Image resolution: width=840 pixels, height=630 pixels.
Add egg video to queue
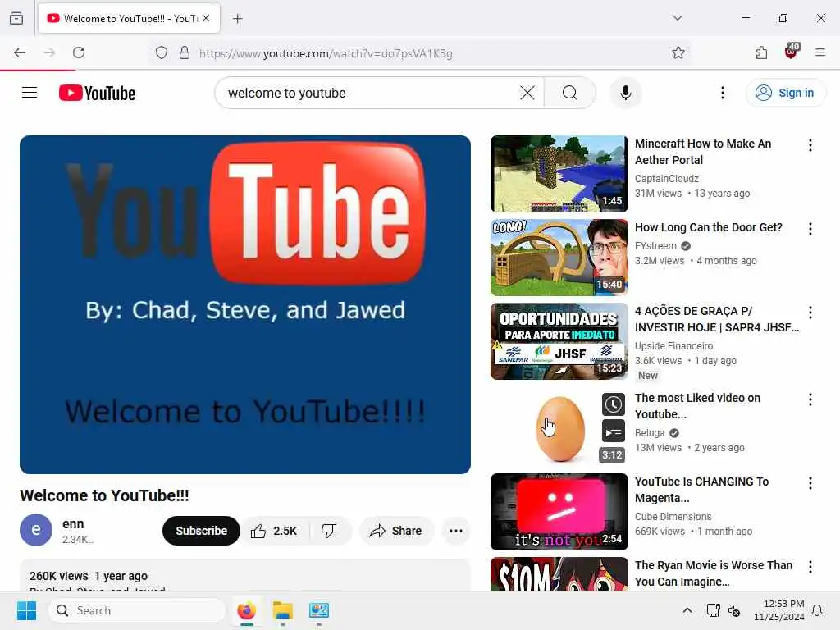(614, 431)
